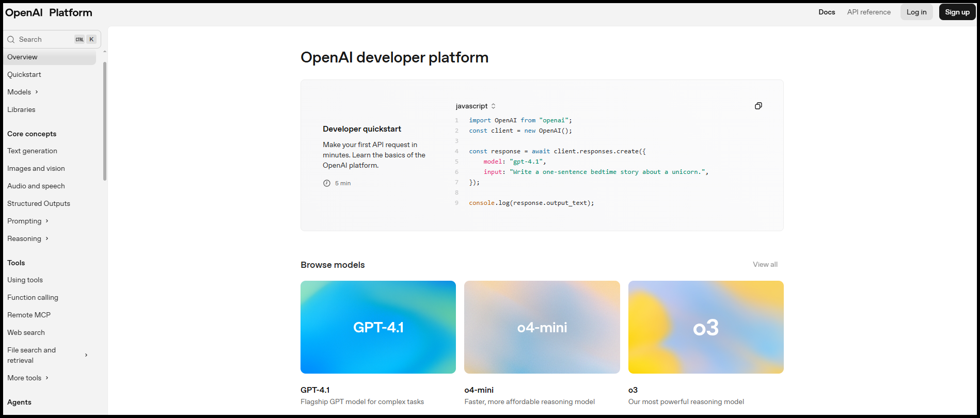980x418 pixels.
Task: Click the import OpenAI code line
Action: point(520,120)
